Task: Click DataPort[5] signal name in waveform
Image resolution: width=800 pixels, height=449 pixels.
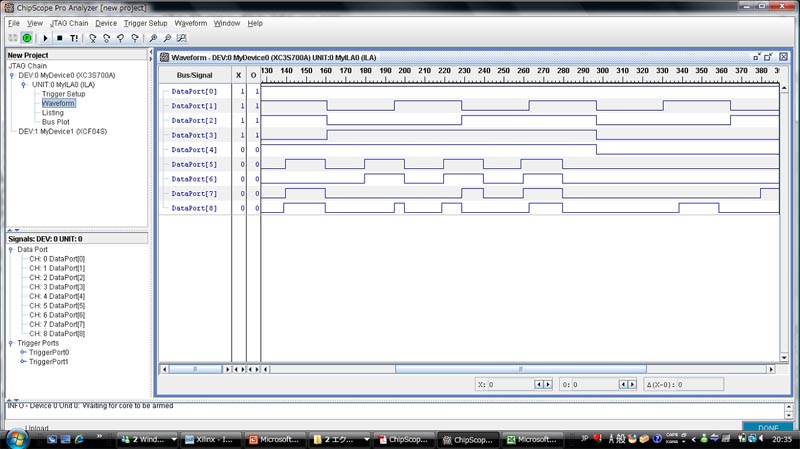Action: (x=194, y=164)
